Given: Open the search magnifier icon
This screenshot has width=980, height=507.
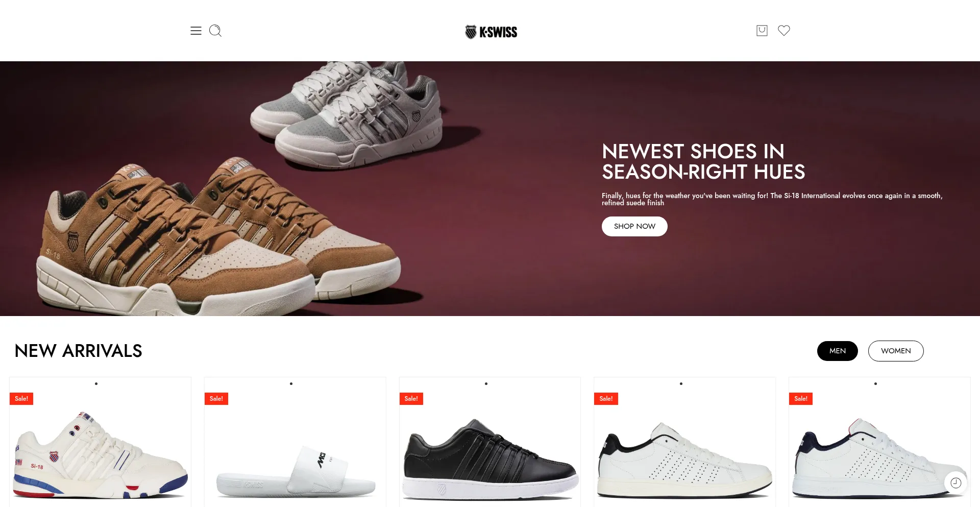Looking at the screenshot, I should click(x=215, y=31).
